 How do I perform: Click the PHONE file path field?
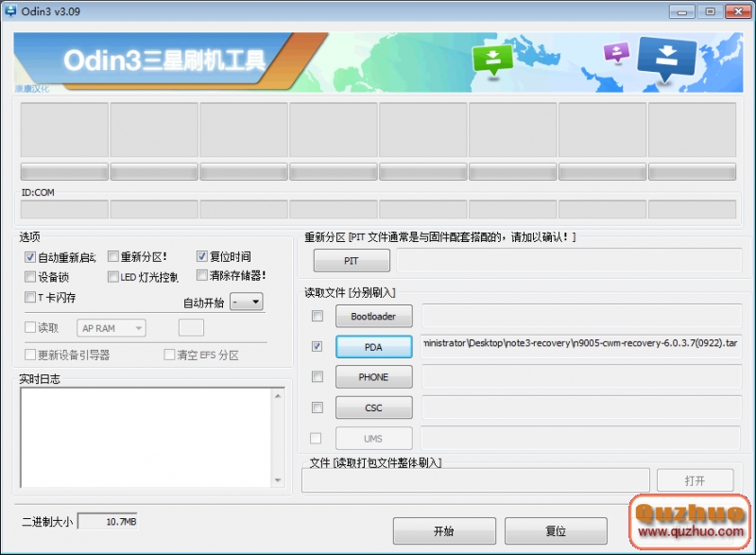(581, 376)
